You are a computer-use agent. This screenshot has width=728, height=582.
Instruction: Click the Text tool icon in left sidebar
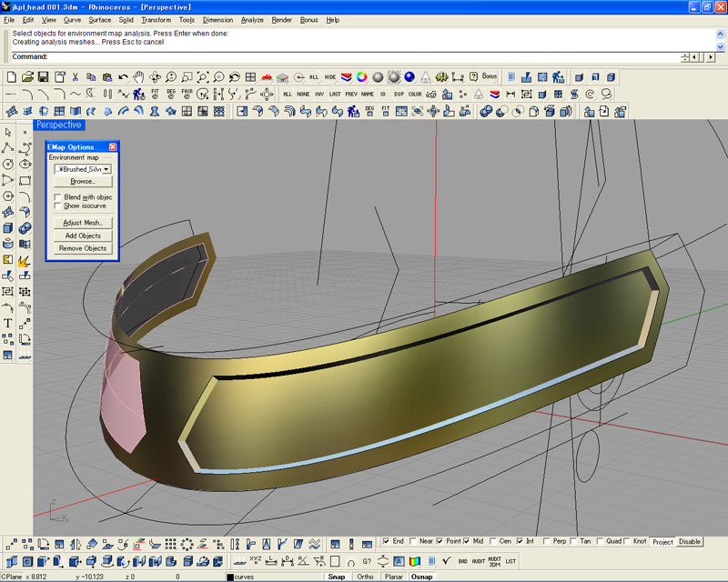[x=8, y=323]
